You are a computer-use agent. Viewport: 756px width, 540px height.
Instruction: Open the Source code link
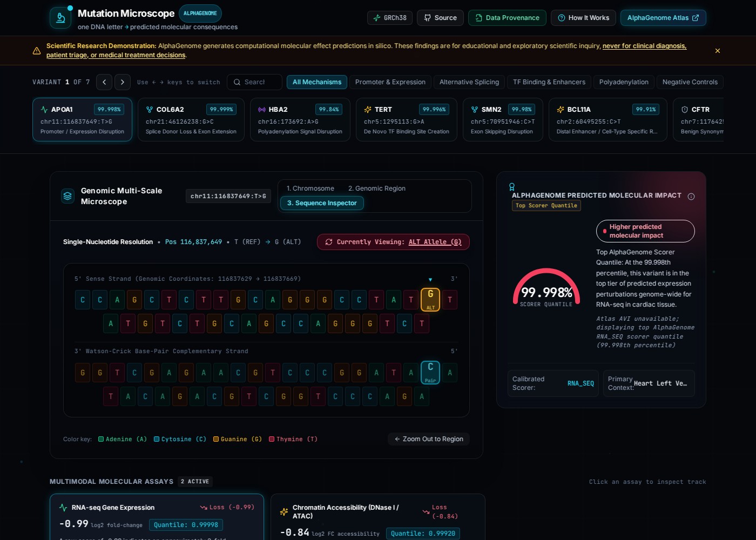[x=441, y=18]
